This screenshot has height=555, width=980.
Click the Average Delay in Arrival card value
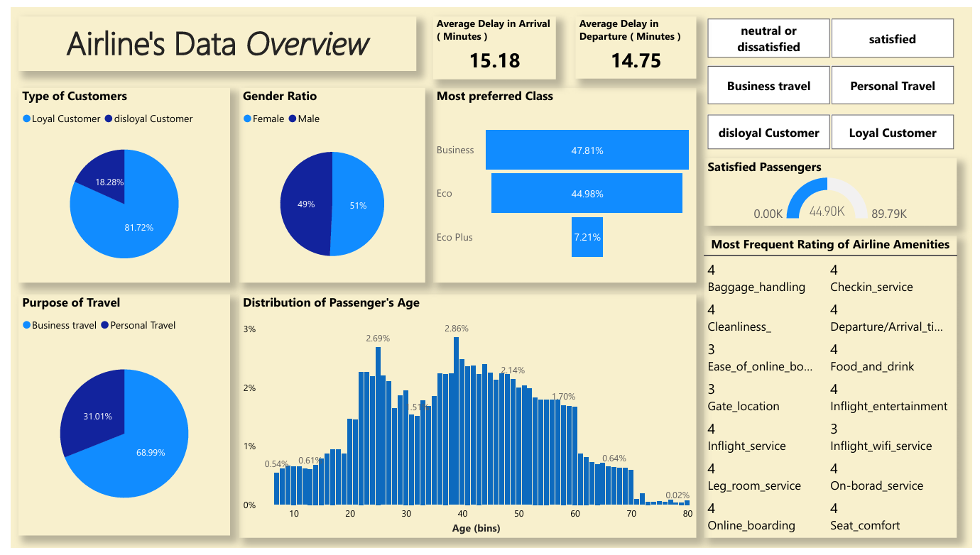pos(494,61)
